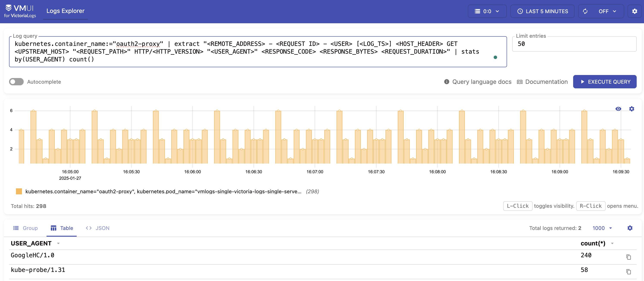644x281 pixels.
Task: Sort by the USER_AGENT column arrow
Action: pos(58,244)
